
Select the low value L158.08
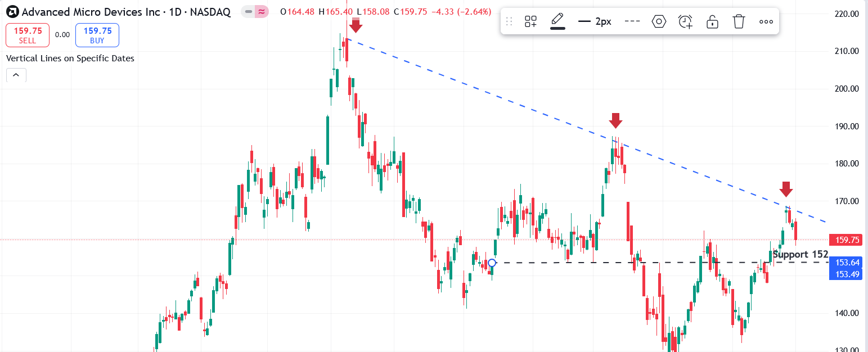tap(373, 11)
